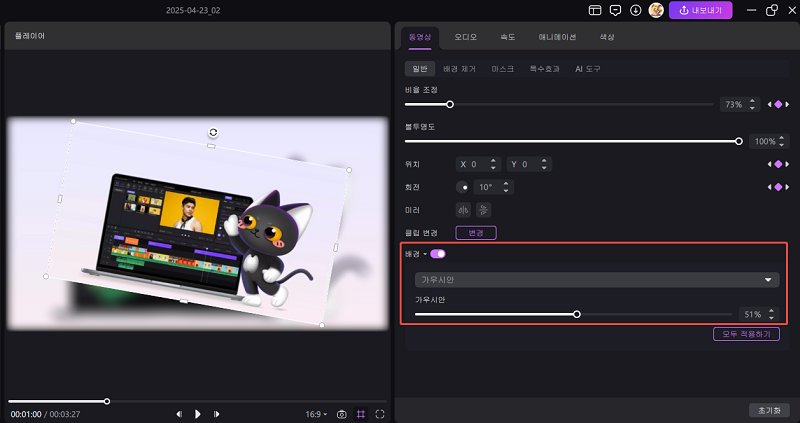
Task: Click the 초기화 reset button
Action: click(769, 410)
